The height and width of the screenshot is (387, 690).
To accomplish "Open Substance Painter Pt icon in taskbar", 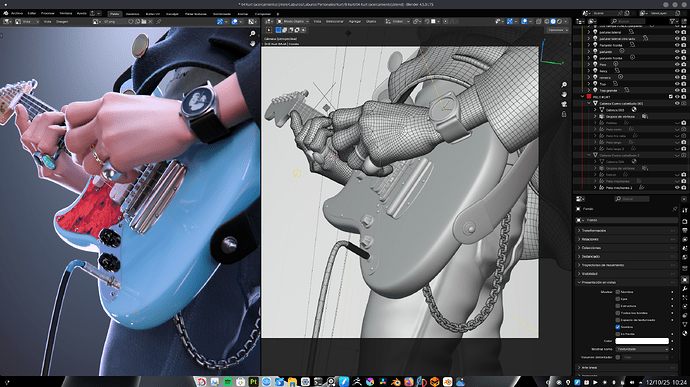I will click(253, 382).
